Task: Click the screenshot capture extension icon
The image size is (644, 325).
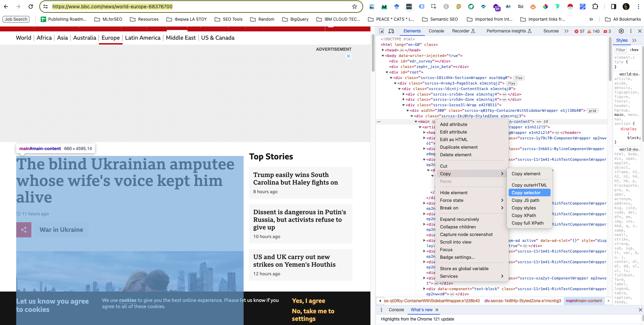Action: click(x=433, y=7)
